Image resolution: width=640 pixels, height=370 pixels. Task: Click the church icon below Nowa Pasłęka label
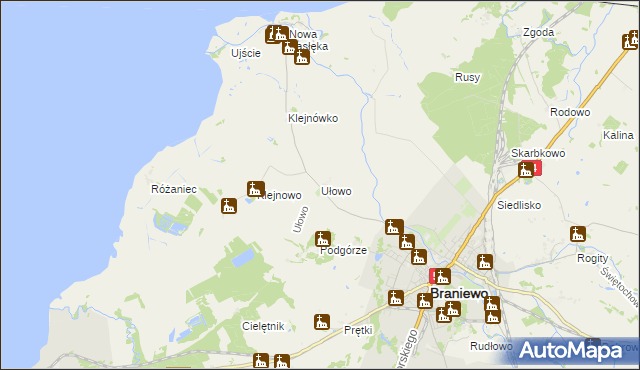(302, 57)
